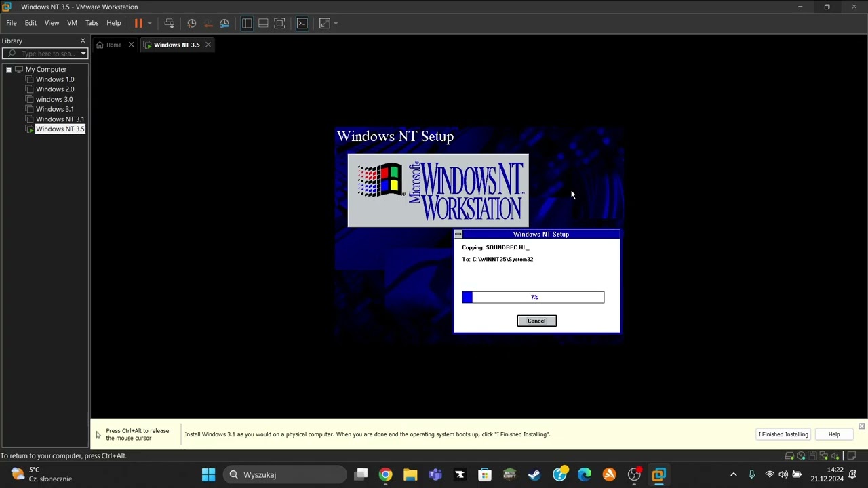Screen dimensions: 868x488
Task: Select Windows 3.1 in the library
Action: 55,109
